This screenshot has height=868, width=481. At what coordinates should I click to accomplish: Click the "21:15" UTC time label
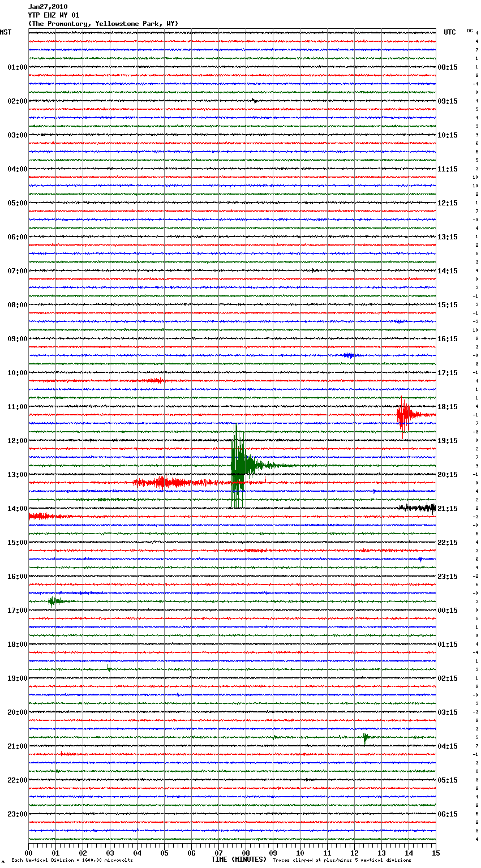tap(448, 509)
